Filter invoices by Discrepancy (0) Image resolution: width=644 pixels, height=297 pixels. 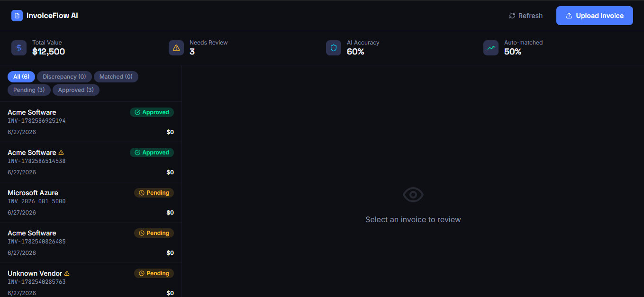click(x=64, y=77)
